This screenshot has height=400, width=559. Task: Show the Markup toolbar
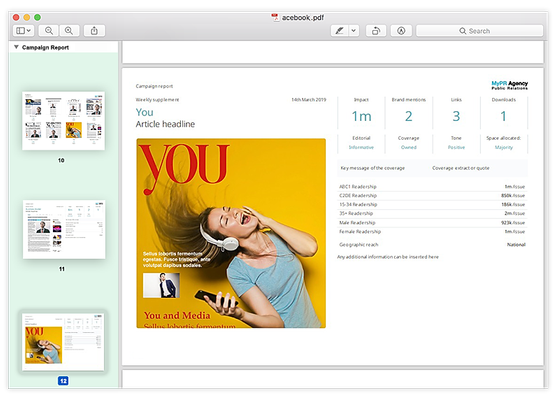tap(401, 31)
